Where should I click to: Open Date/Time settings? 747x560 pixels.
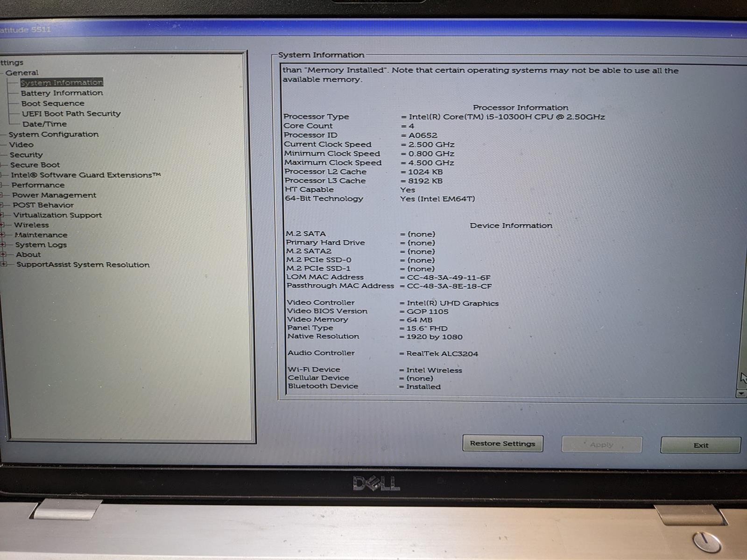tap(44, 124)
